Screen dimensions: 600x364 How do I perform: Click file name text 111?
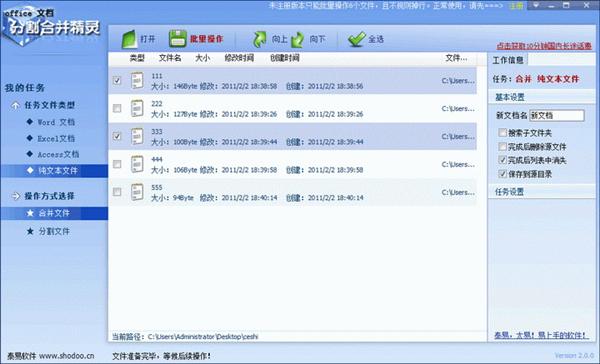[157, 76]
